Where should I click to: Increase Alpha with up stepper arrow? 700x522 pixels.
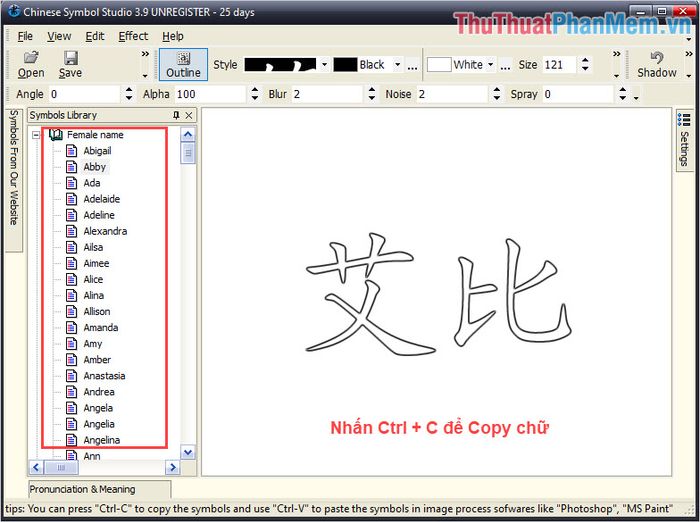[254, 90]
